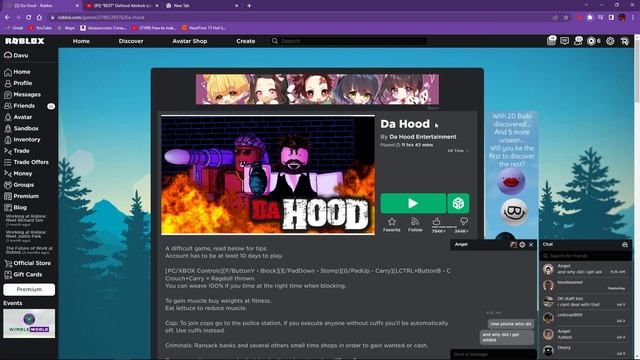Viewport: 640px width, 360px height.
Task: Click the Roblox search field
Action: click(x=349, y=41)
